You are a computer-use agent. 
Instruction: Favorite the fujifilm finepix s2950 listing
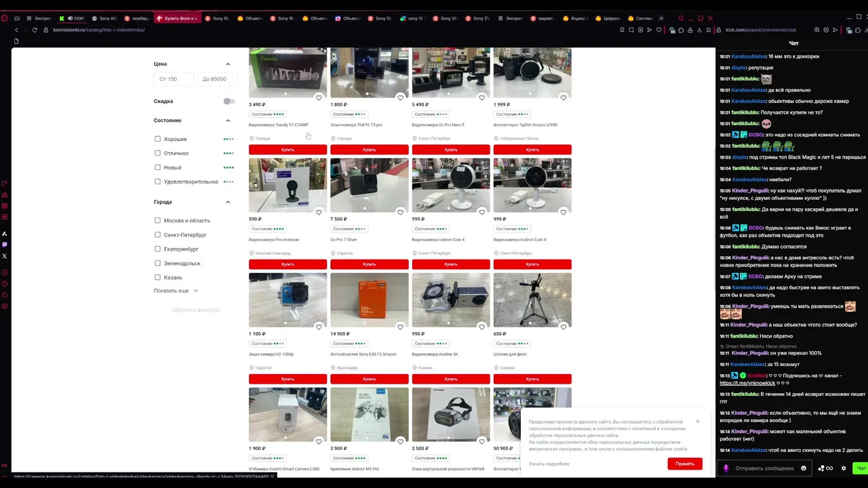pyautogui.click(x=564, y=98)
